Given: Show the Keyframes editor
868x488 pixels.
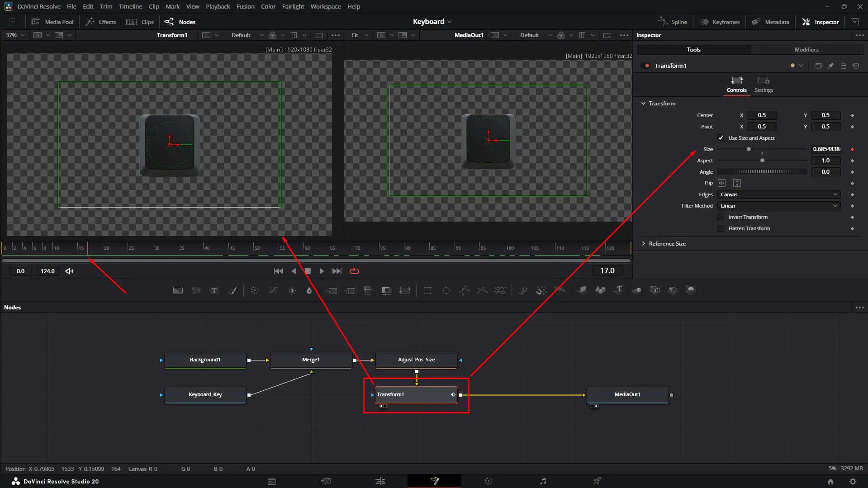Looking at the screenshot, I should point(719,22).
